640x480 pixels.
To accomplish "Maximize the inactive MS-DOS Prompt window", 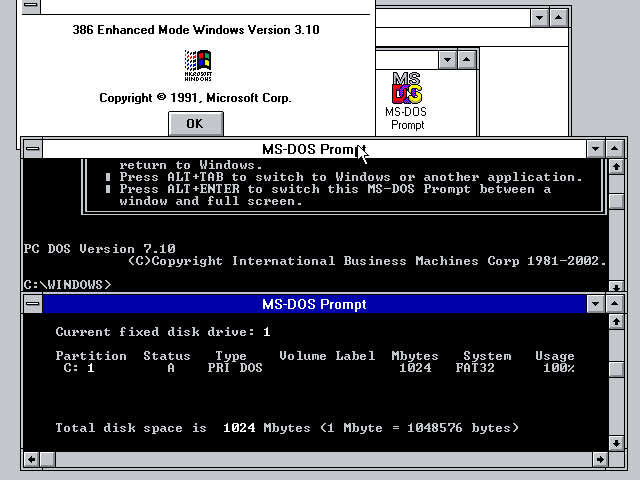I will [614, 149].
